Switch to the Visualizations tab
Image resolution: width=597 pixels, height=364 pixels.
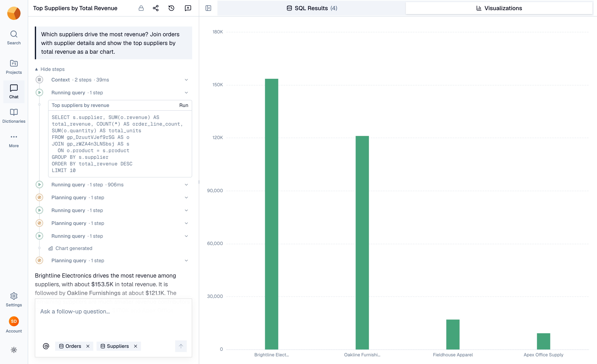tap(499, 8)
